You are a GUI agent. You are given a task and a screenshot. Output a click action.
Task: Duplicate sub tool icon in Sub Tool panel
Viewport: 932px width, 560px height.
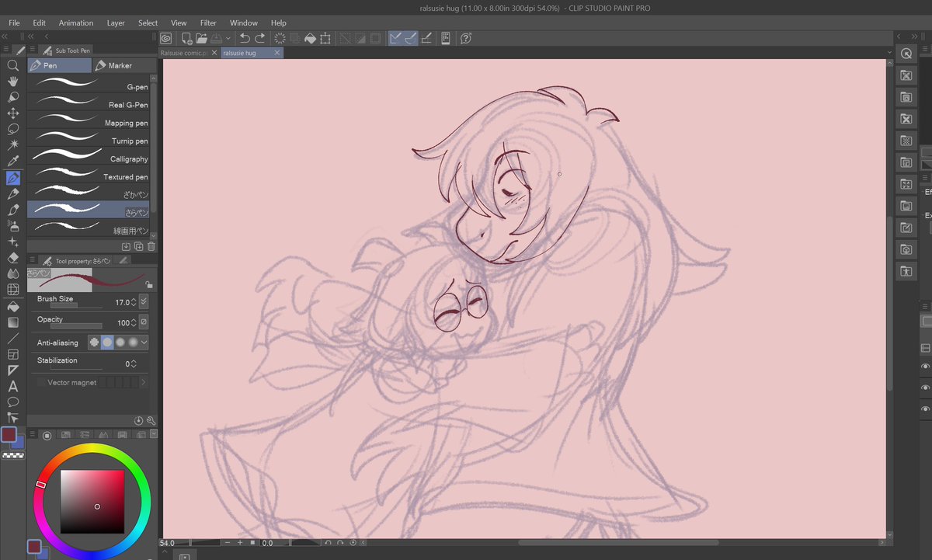tap(138, 247)
